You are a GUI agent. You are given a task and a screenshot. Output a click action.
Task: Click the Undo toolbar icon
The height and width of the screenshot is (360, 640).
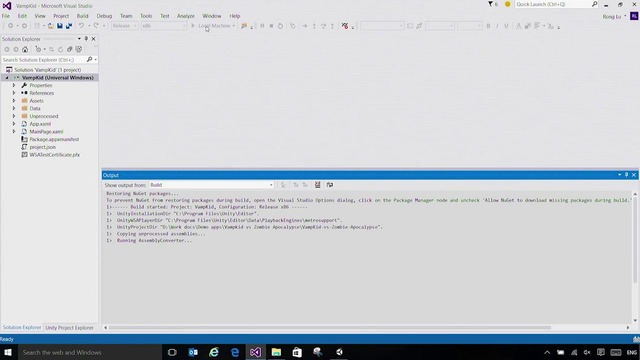tap(81, 26)
